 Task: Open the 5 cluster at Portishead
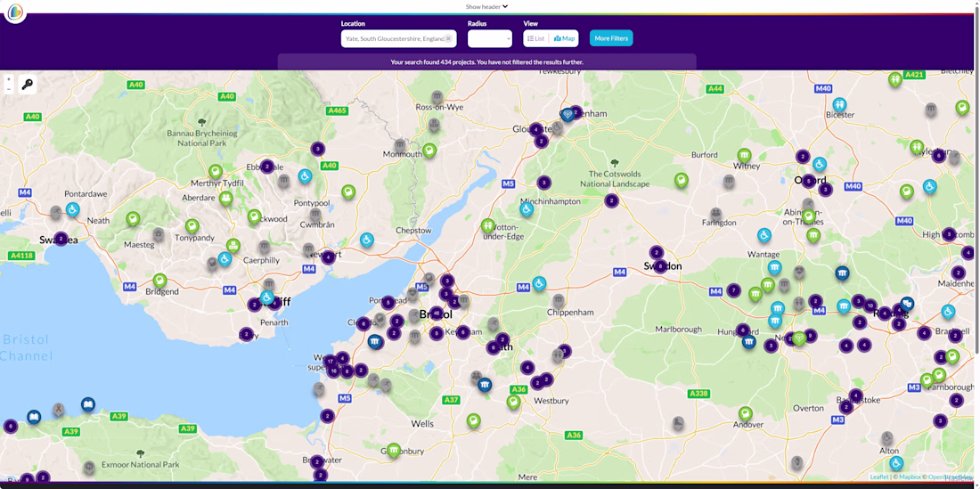(388, 303)
